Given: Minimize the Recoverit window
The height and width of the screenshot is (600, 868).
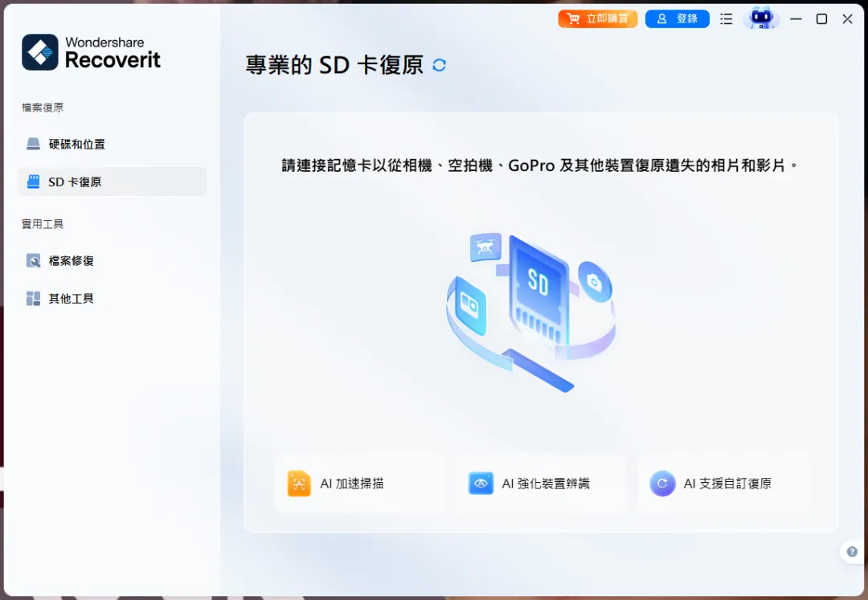Looking at the screenshot, I should 796,18.
